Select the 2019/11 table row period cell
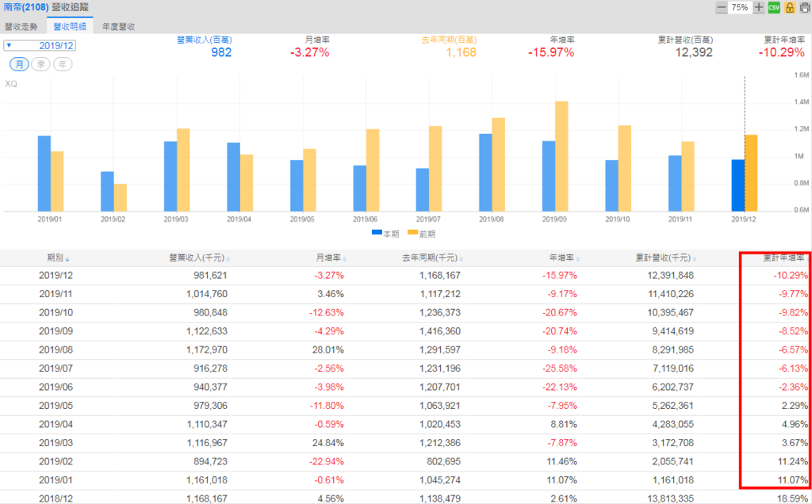This screenshot has height=504, width=812. pyautogui.click(x=56, y=295)
